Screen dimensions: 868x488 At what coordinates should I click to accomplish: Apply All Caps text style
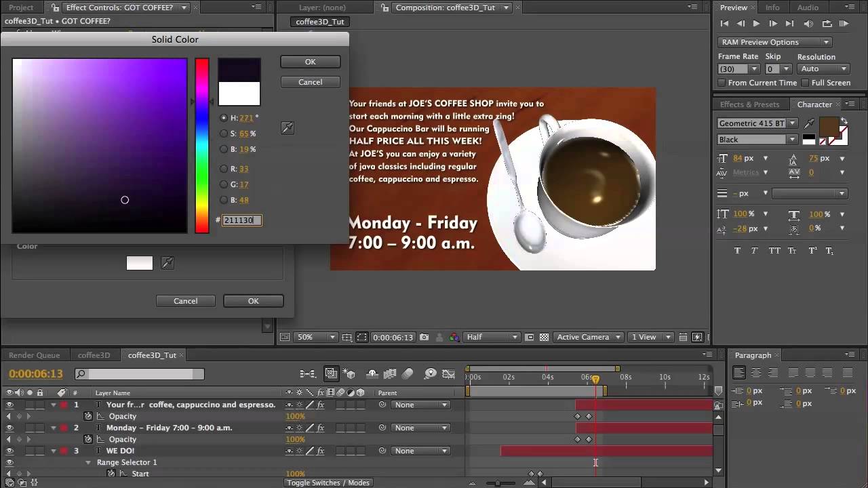[x=774, y=251]
